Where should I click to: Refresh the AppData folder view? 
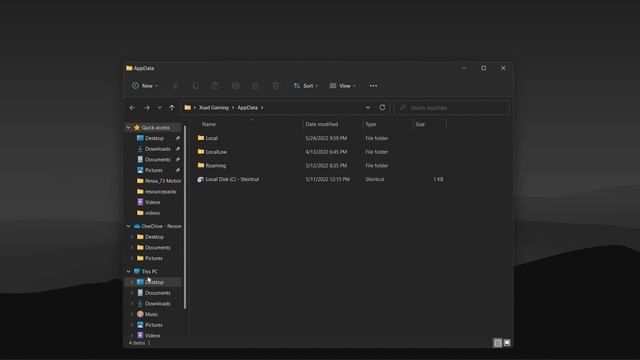[382, 107]
